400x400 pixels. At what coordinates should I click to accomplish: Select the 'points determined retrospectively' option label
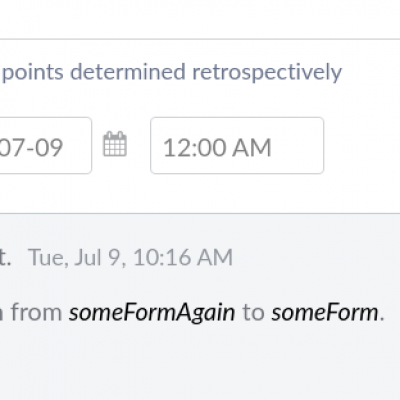[172, 72]
